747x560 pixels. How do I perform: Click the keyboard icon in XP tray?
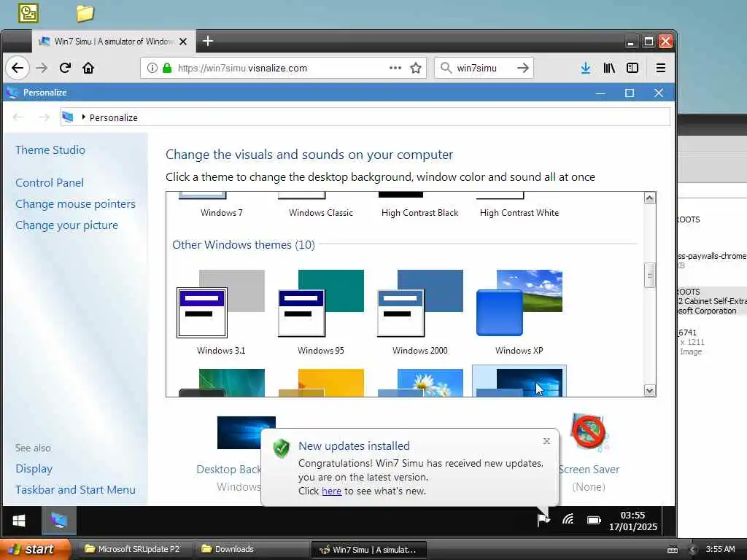[x=673, y=550]
